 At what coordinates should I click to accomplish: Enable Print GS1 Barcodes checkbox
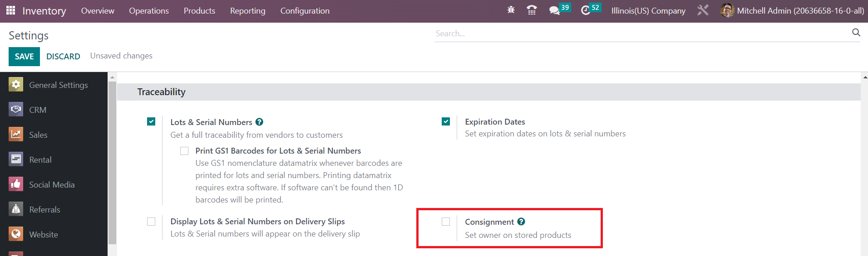point(184,151)
